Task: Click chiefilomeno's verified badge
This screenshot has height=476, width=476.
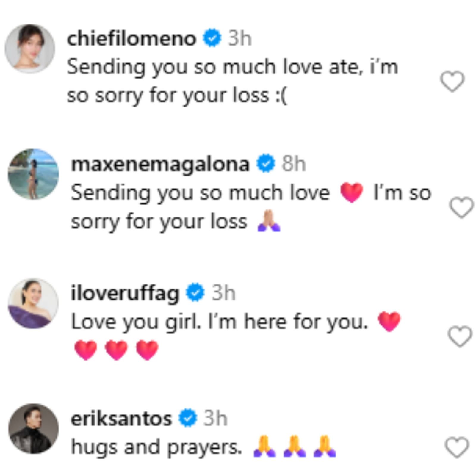Action: pyautogui.click(x=212, y=38)
